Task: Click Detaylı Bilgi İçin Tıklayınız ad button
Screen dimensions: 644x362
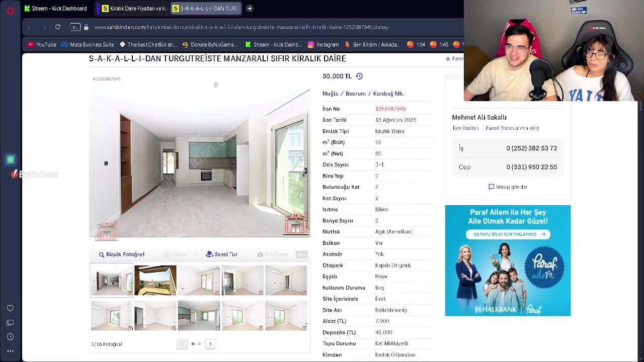Action: click(508, 234)
